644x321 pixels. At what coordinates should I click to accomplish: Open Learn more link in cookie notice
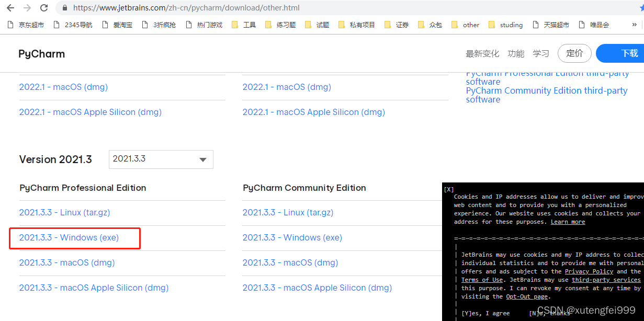568,222
